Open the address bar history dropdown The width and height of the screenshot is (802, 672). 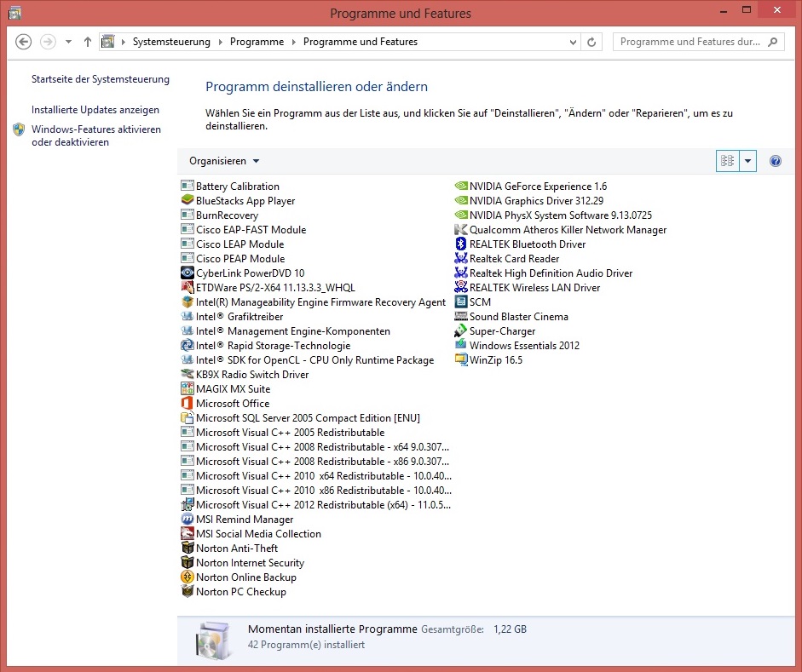click(x=573, y=42)
